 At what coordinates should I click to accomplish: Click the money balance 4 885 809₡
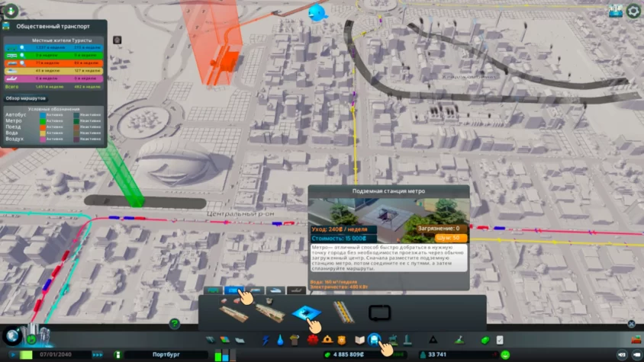pyautogui.click(x=348, y=354)
